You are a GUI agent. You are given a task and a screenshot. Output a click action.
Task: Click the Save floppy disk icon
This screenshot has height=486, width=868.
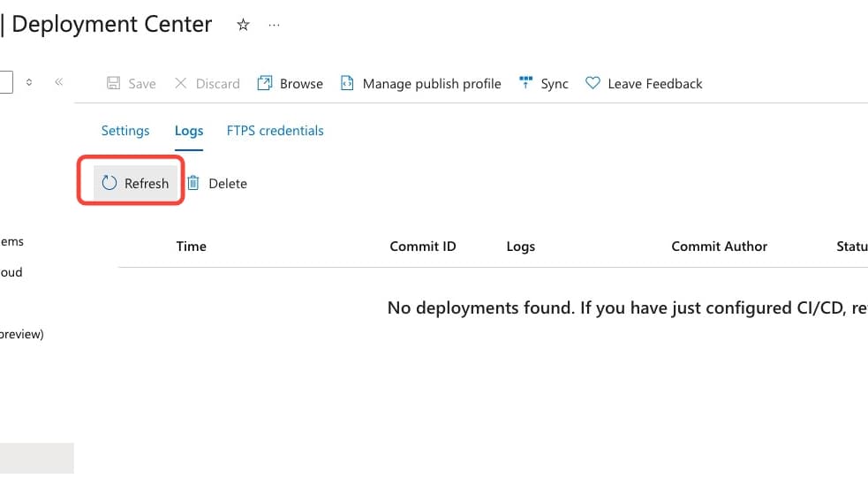tap(114, 83)
